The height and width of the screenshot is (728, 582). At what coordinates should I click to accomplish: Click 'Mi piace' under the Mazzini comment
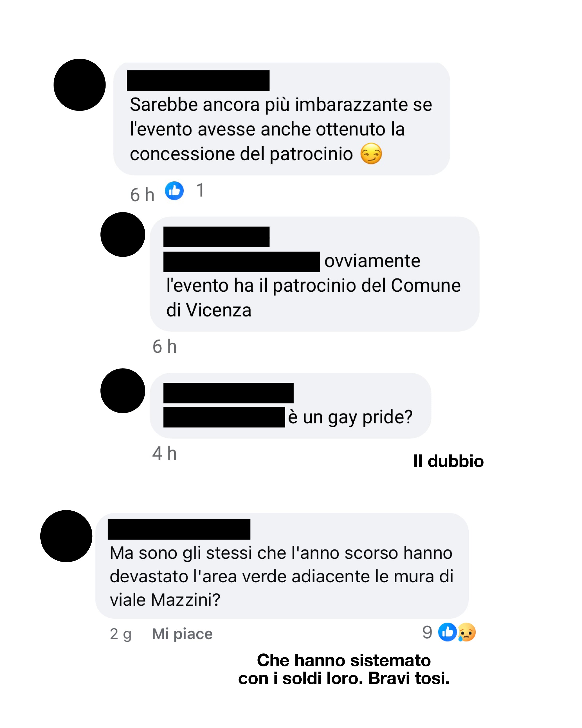tap(182, 634)
